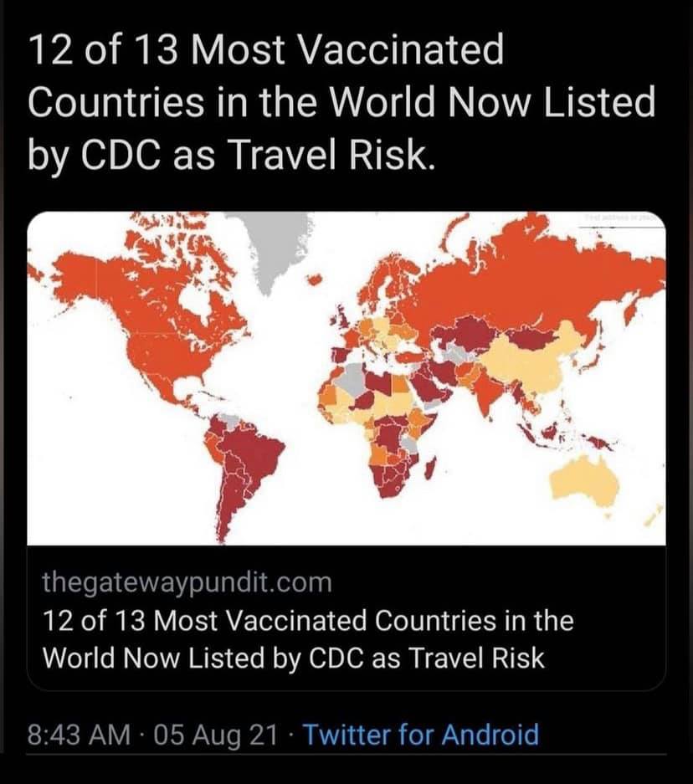Click the 05 Aug 21 date
693x784 pixels.
[x=213, y=735]
